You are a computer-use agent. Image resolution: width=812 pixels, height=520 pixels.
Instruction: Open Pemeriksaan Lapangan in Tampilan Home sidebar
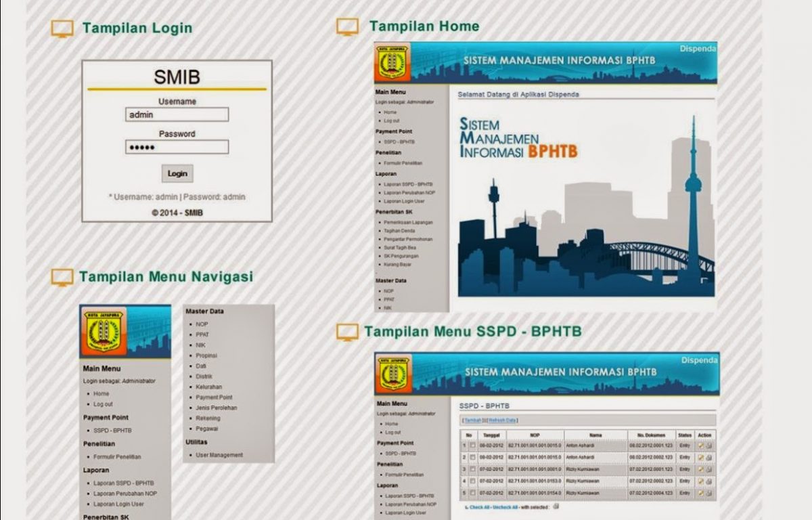click(408, 222)
